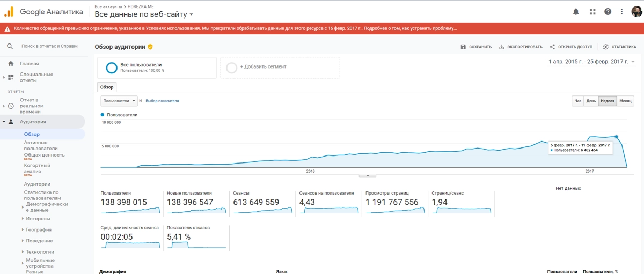Click the help question mark icon
This screenshot has height=274, width=644.
tap(608, 11)
